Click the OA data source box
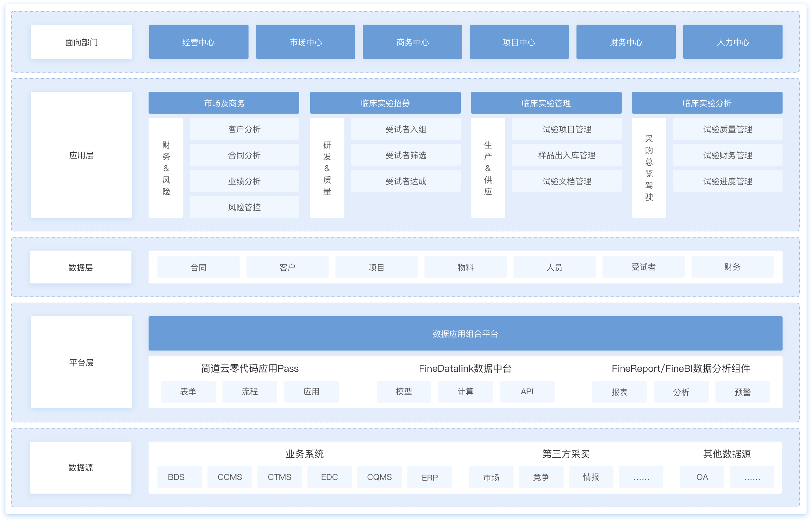The image size is (812, 521). click(x=702, y=477)
